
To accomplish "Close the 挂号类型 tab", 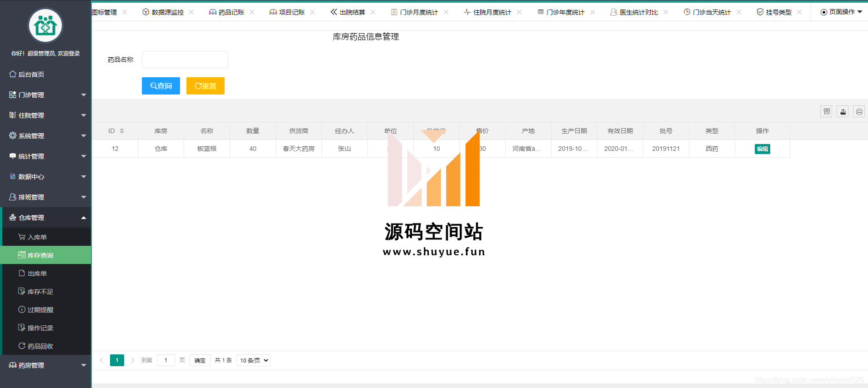I will (799, 12).
